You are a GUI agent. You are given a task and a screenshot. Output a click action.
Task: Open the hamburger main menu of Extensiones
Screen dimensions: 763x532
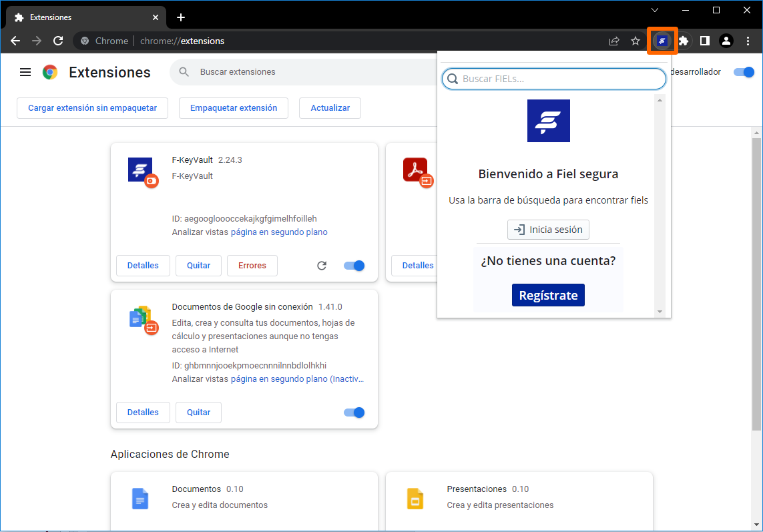coord(25,72)
